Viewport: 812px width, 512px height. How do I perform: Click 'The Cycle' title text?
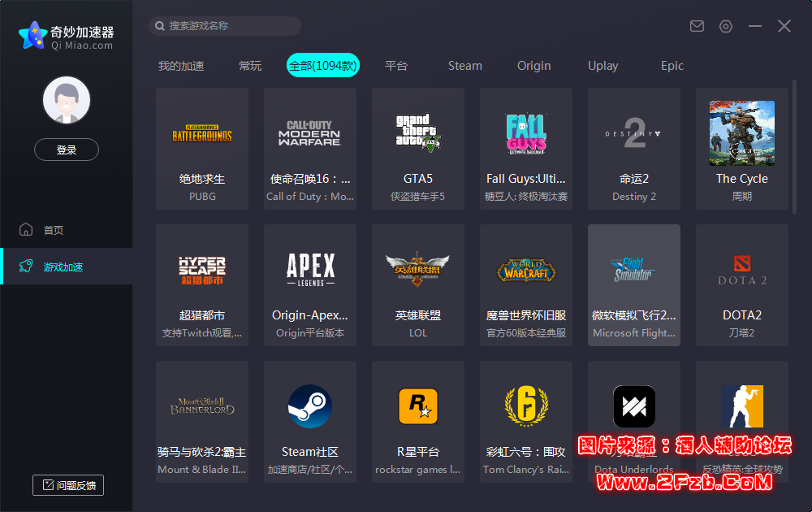741,179
